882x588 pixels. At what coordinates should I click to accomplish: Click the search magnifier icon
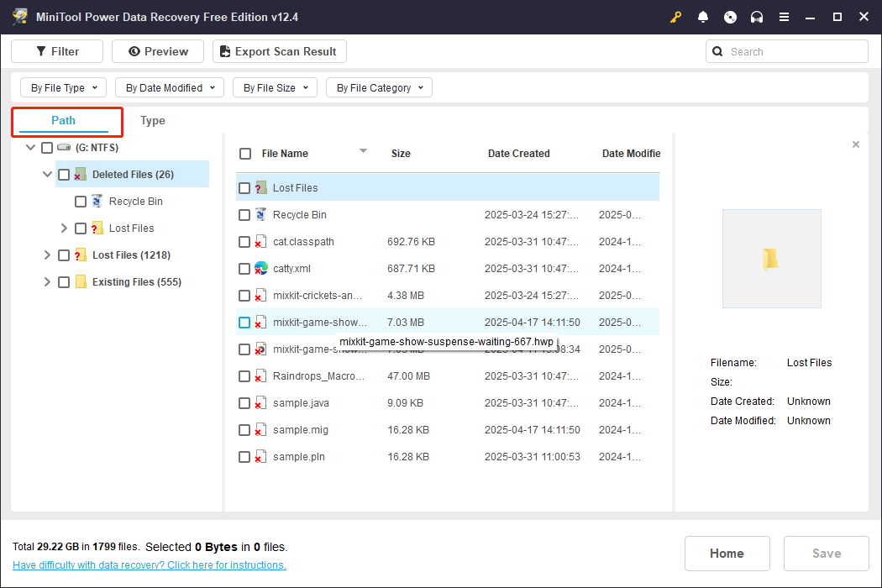[717, 51]
